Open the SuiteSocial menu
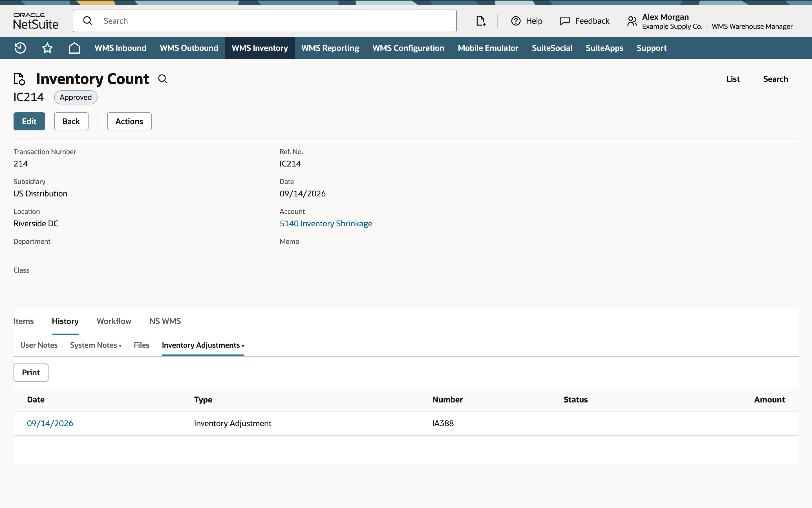This screenshot has height=508, width=812. [x=552, y=48]
